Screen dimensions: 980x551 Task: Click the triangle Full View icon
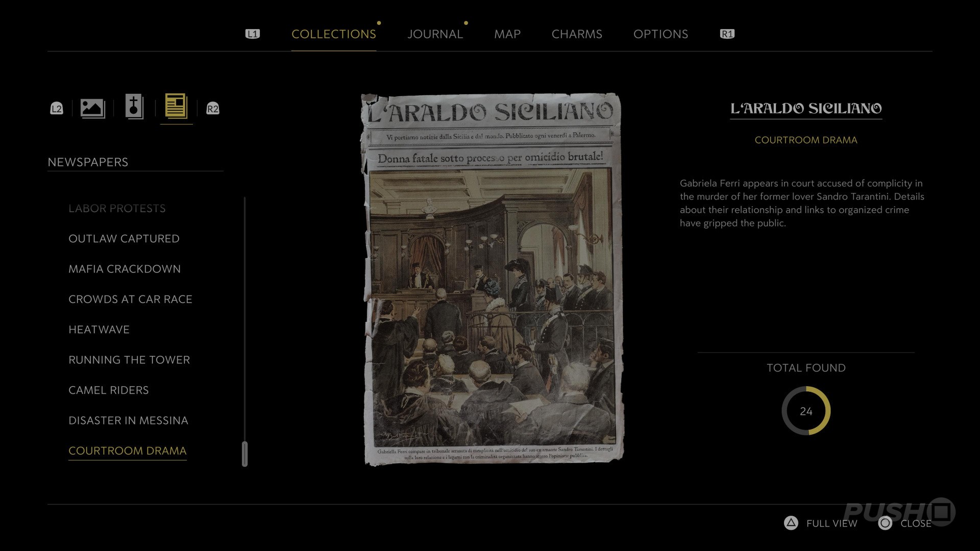pyautogui.click(x=791, y=523)
